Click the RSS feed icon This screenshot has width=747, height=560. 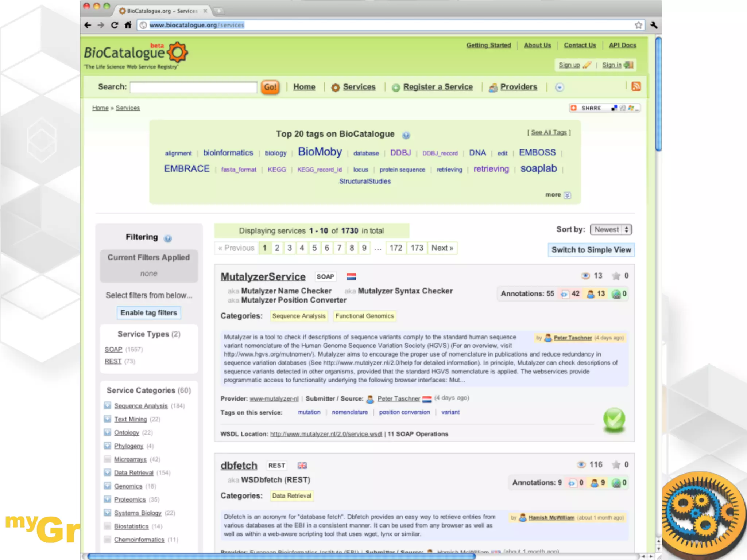[636, 86]
